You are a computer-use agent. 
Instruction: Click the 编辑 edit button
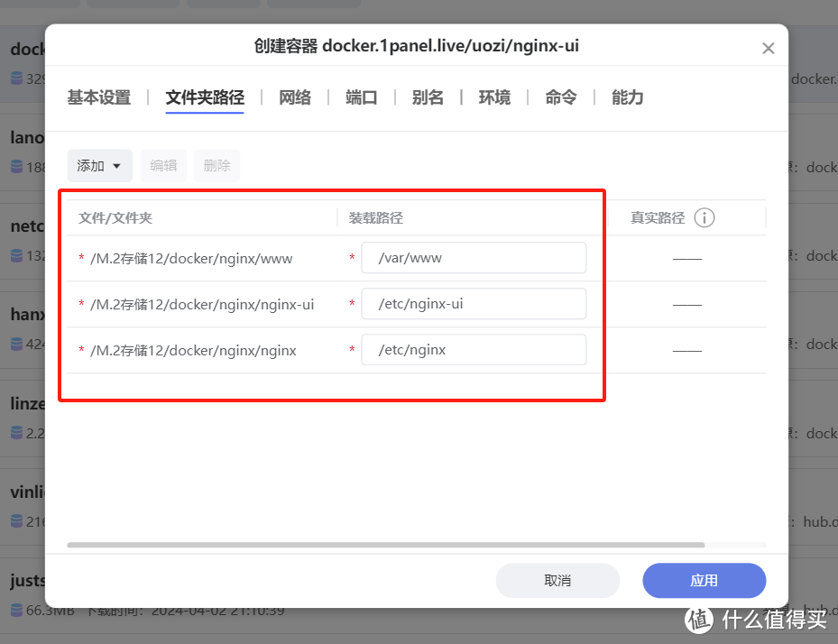(163, 165)
